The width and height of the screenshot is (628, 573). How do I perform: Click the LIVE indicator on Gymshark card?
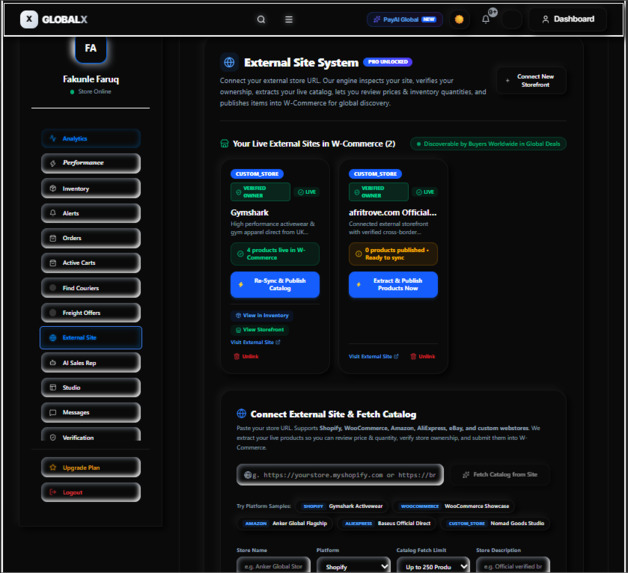(307, 192)
